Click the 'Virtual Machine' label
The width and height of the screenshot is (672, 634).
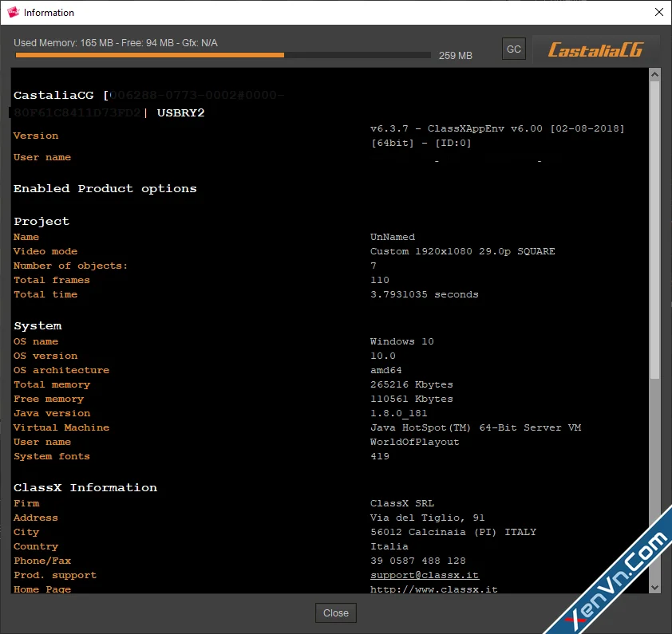click(61, 427)
